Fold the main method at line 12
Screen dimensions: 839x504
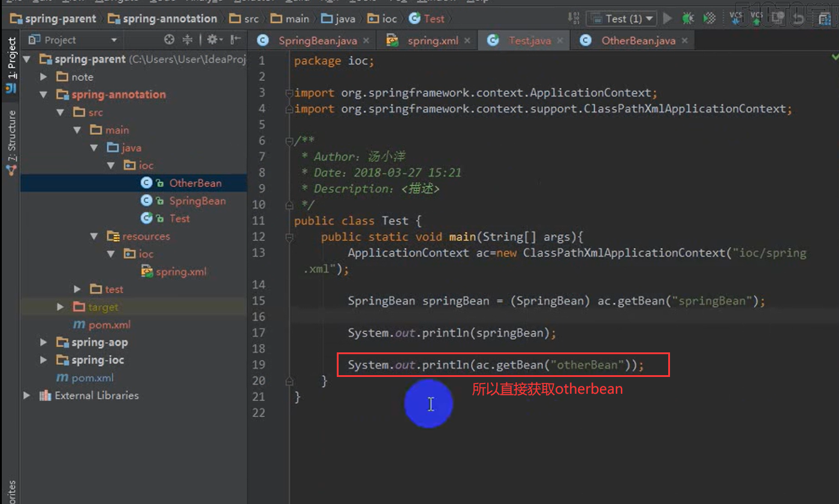pyautogui.click(x=289, y=237)
